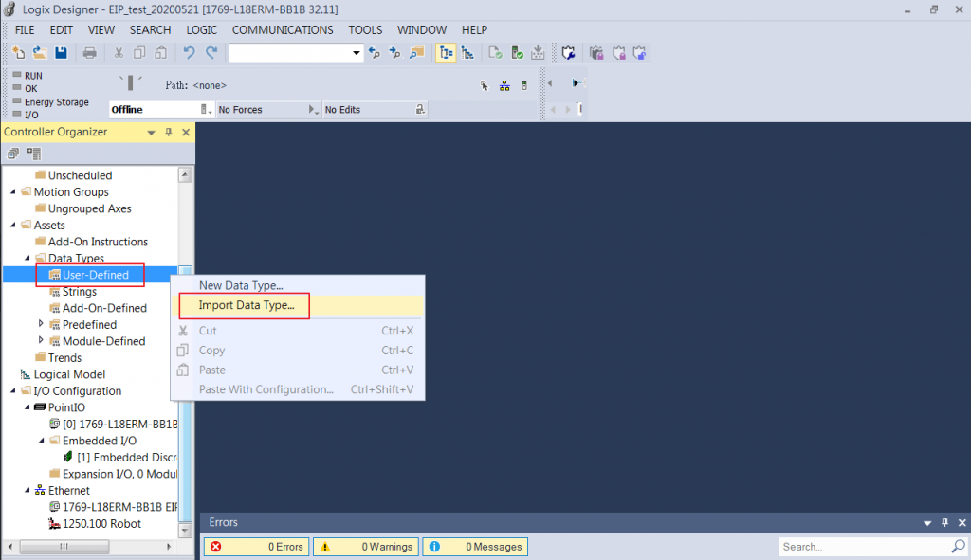
Task: Toggle the Errors filter button
Action: tap(257, 547)
